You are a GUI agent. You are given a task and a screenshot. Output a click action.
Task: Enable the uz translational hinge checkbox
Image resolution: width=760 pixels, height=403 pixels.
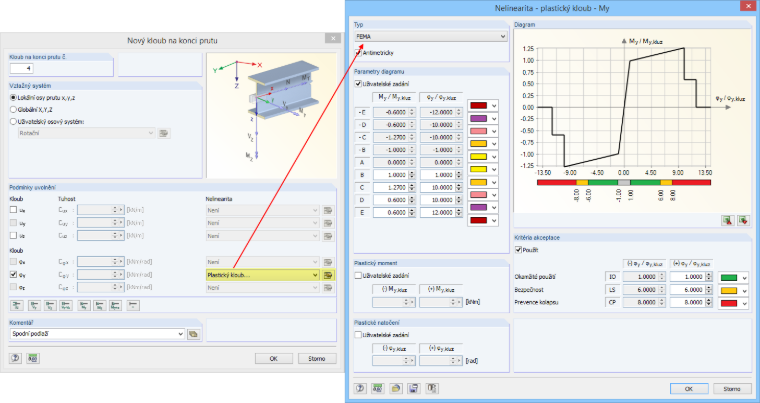tap(14, 235)
